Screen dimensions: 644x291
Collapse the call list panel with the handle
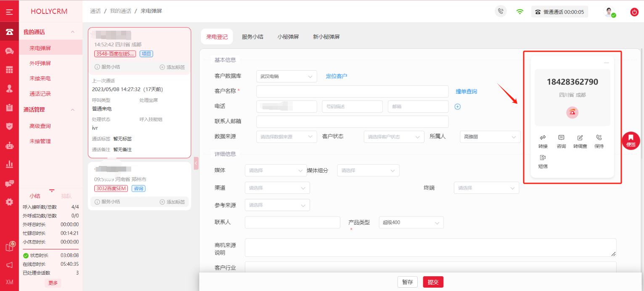tap(196, 163)
